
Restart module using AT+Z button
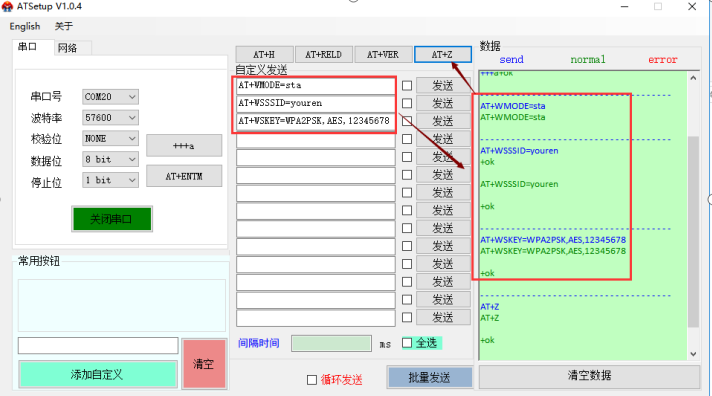coord(442,54)
